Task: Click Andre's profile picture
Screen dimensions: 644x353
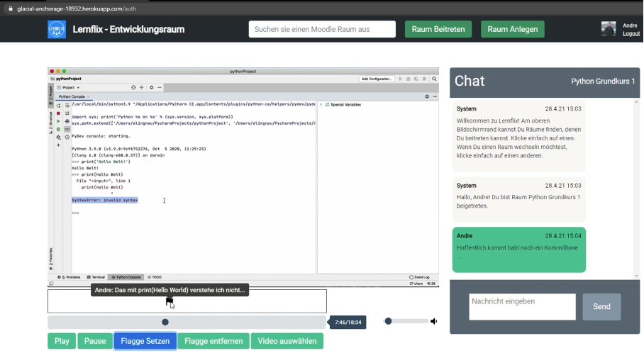Action: 609,29
